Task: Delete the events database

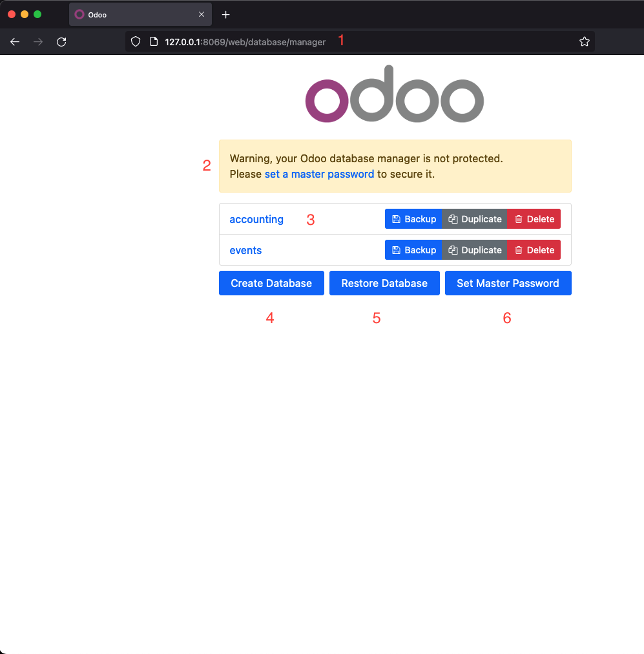Action: (x=534, y=250)
